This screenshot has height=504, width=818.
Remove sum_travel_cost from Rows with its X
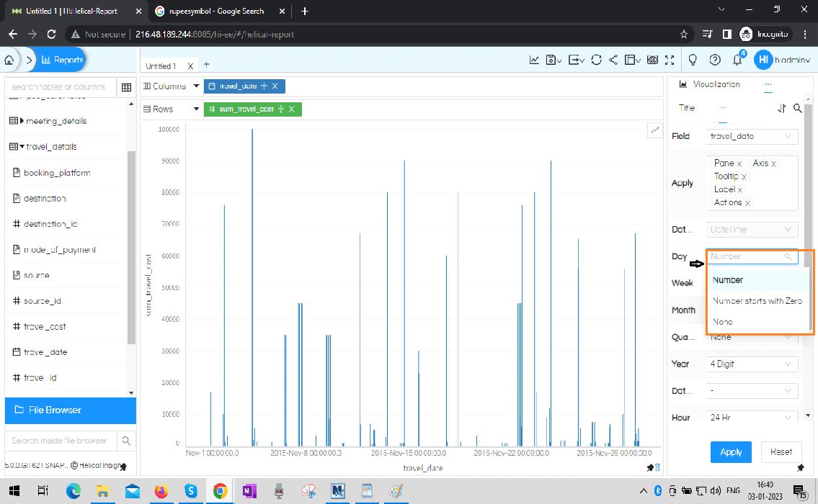coord(292,109)
